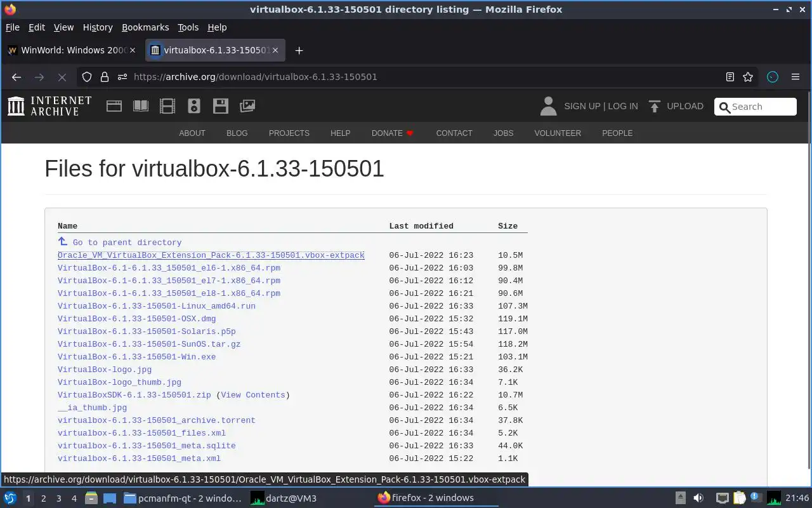Open the LXQt start menu icon
812x508 pixels.
tap(10, 498)
